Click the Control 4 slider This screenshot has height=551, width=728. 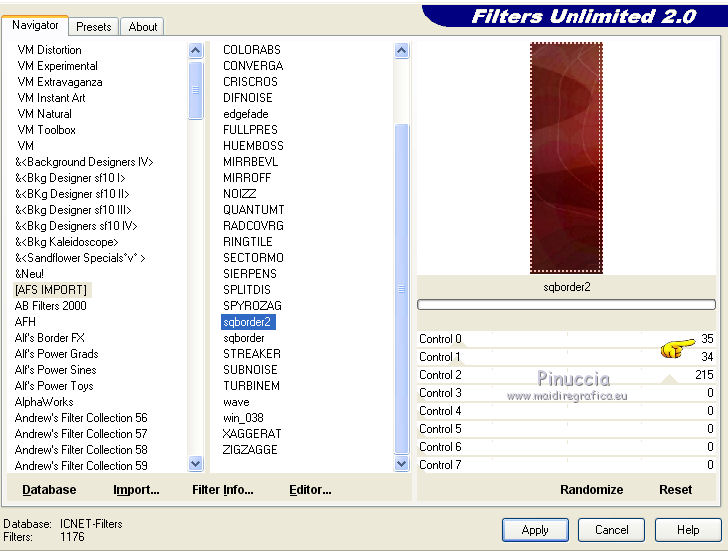point(566,411)
